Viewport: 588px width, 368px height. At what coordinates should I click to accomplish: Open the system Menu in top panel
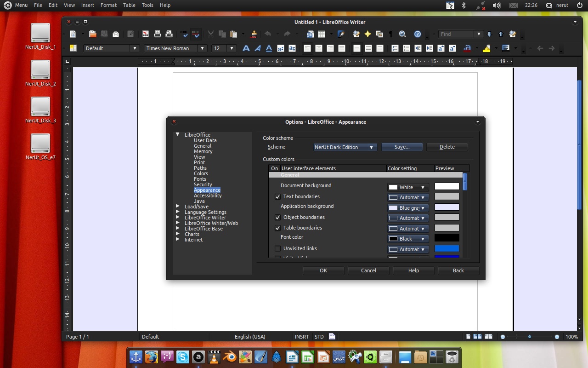[x=16, y=5]
